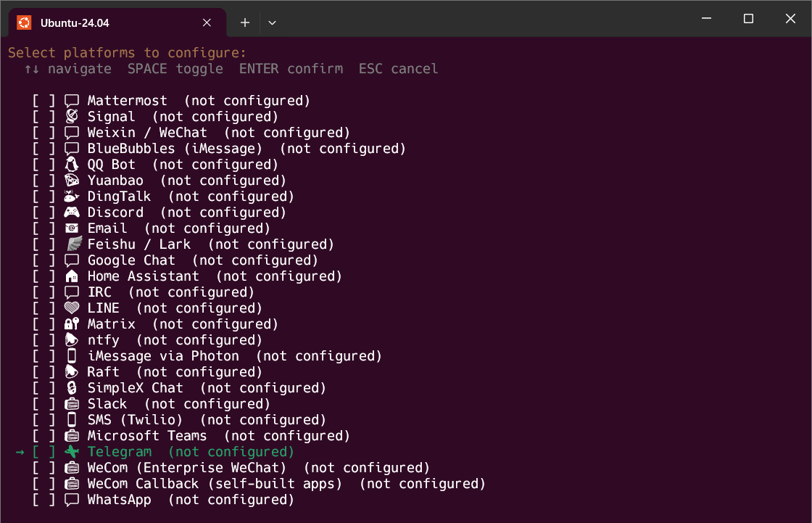Click the wing icon for Feishu / Lark
The image size is (812, 523).
pos(75,244)
